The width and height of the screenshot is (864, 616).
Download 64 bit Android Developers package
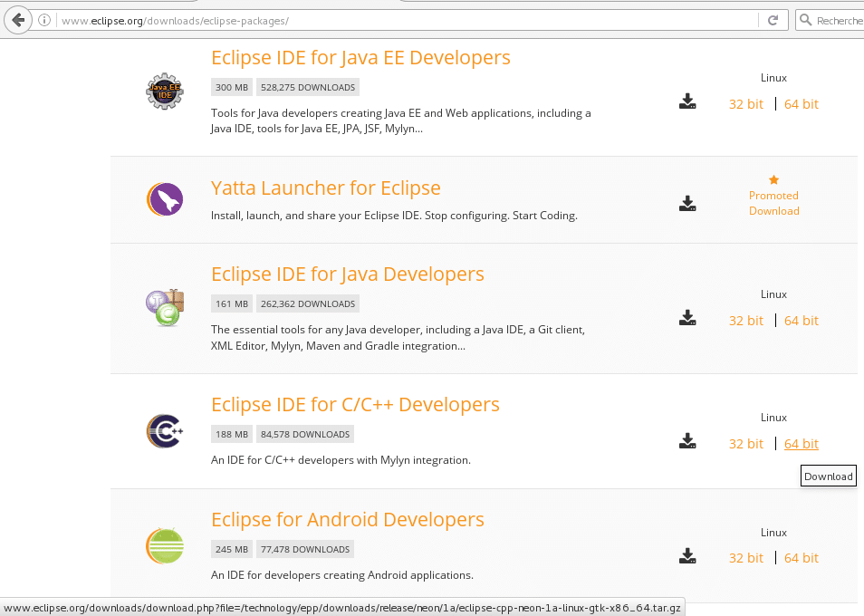pyautogui.click(x=802, y=558)
